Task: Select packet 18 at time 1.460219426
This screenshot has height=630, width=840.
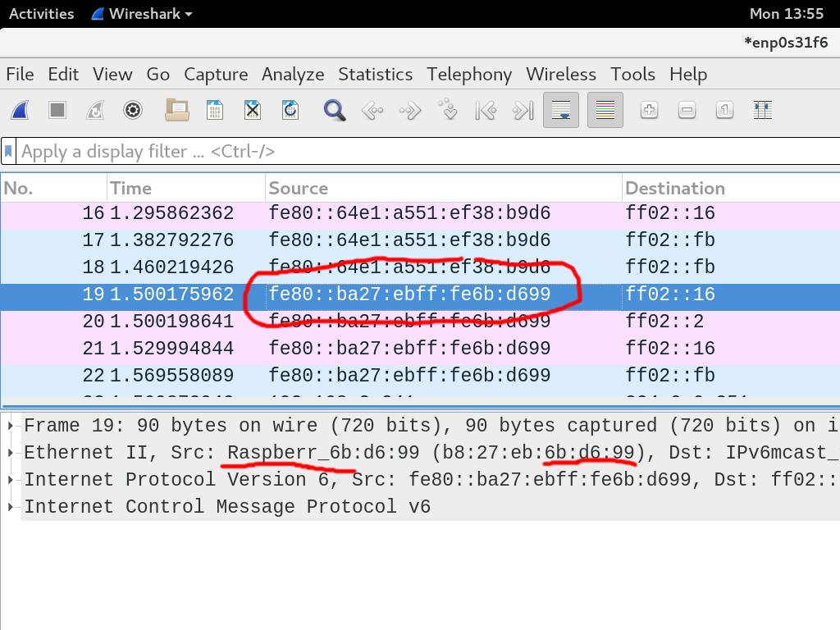Action: click(x=420, y=267)
